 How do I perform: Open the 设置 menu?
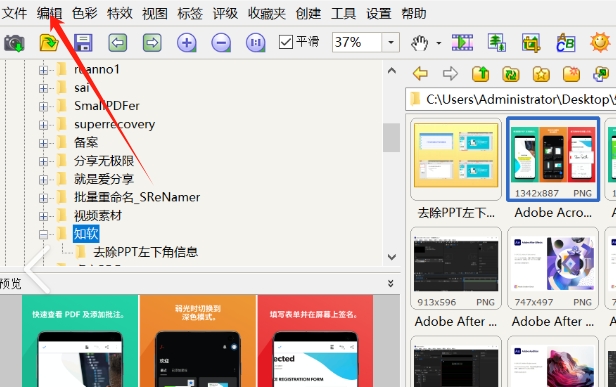(379, 13)
